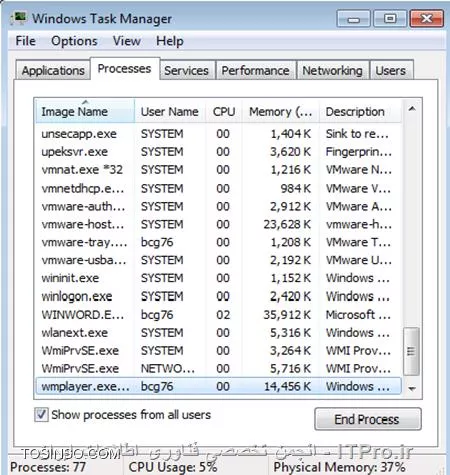Click the Processes: 77 status entry
Viewport: 450px width, 475px height.
tap(48, 467)
